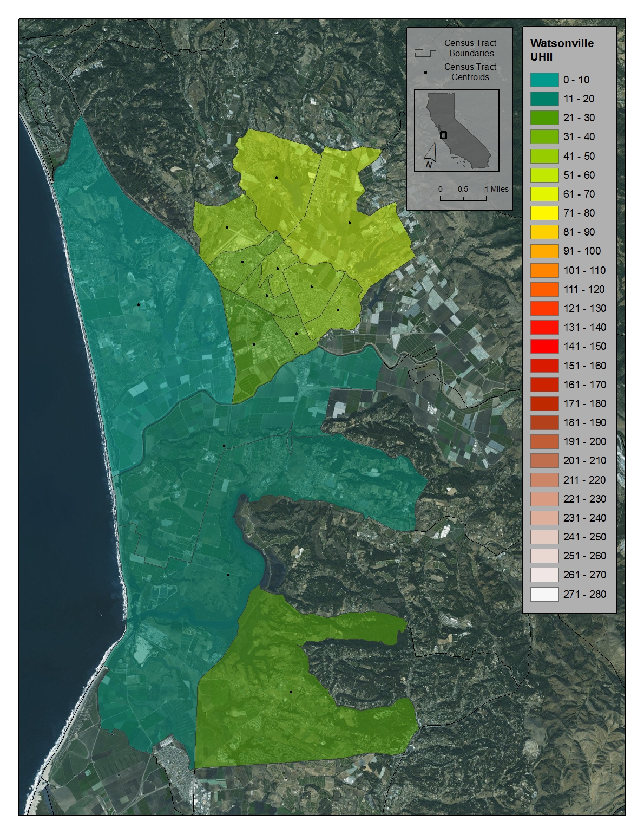644x834 pixels.
Task: Select the 31 - 40 legend swatch
Action: [x=544, y=136]
